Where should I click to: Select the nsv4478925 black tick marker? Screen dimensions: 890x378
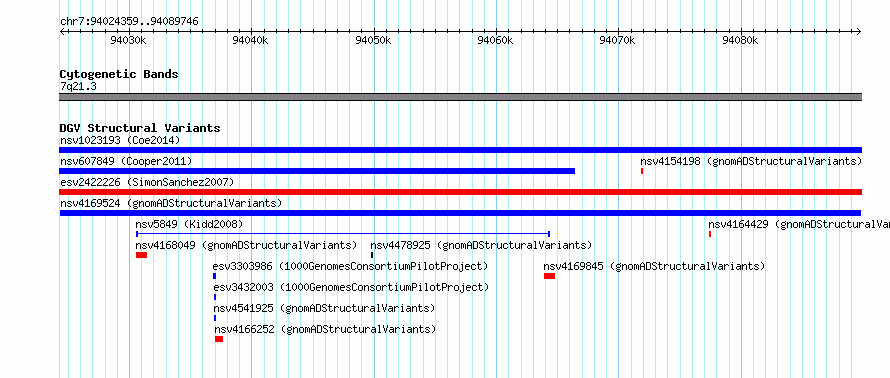click(372, 255)
